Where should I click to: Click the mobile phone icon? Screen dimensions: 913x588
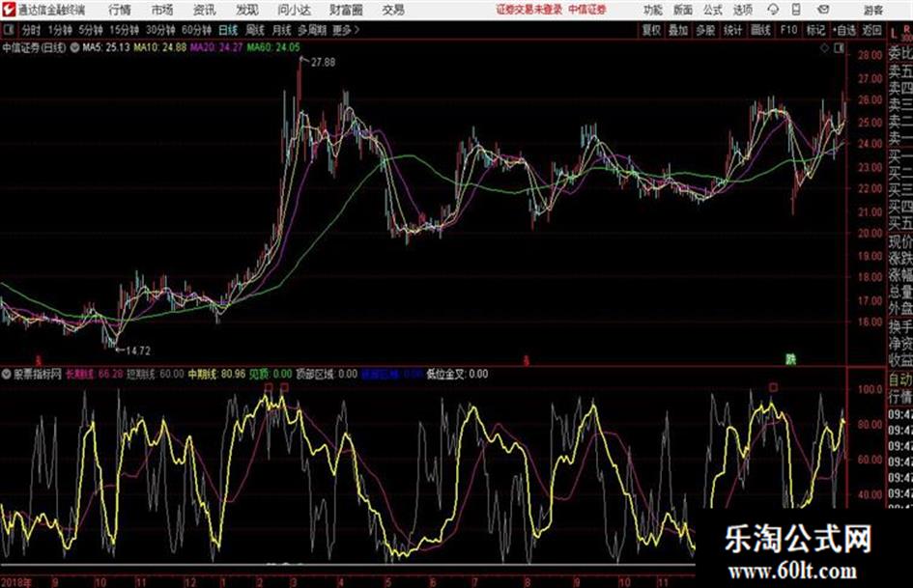(x=796, y=10)
